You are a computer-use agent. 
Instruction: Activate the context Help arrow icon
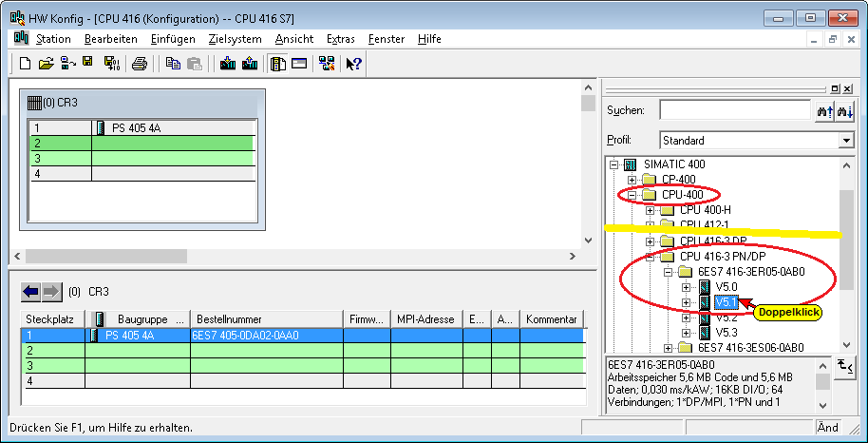pos(353,64)
